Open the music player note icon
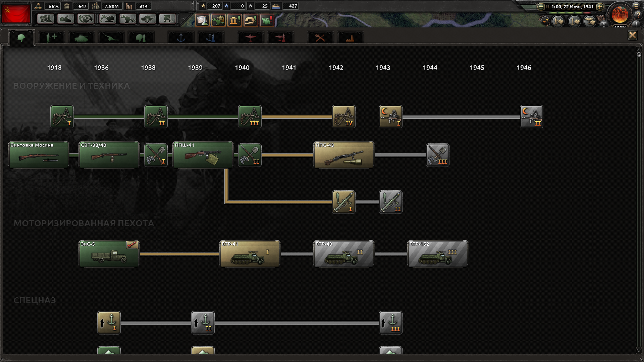644x362 pixels. [x=545, y=21]
